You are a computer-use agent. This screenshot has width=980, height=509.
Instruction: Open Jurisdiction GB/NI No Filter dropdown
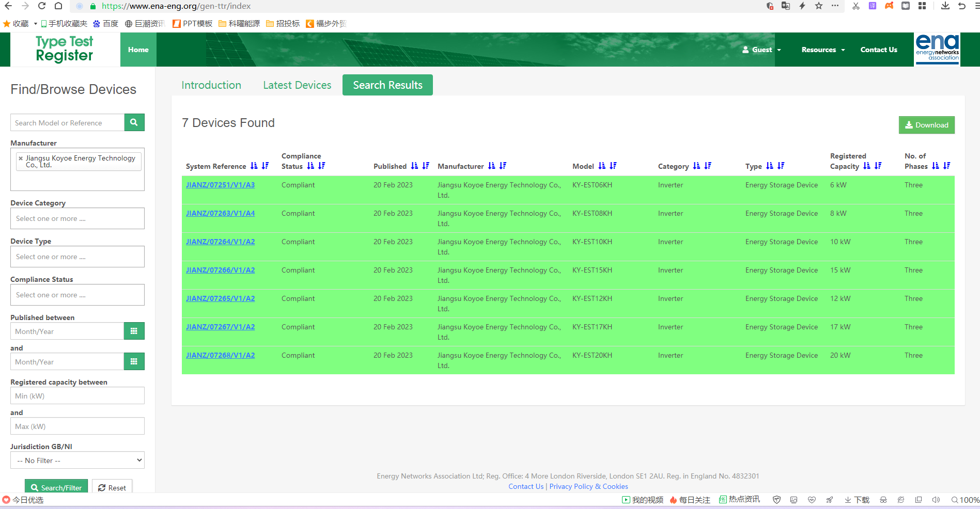77,460
